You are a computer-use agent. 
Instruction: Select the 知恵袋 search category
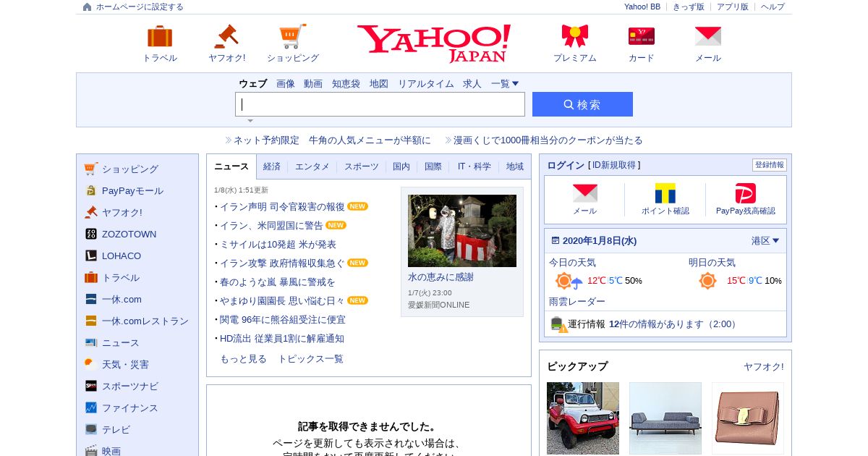(346, 84)
